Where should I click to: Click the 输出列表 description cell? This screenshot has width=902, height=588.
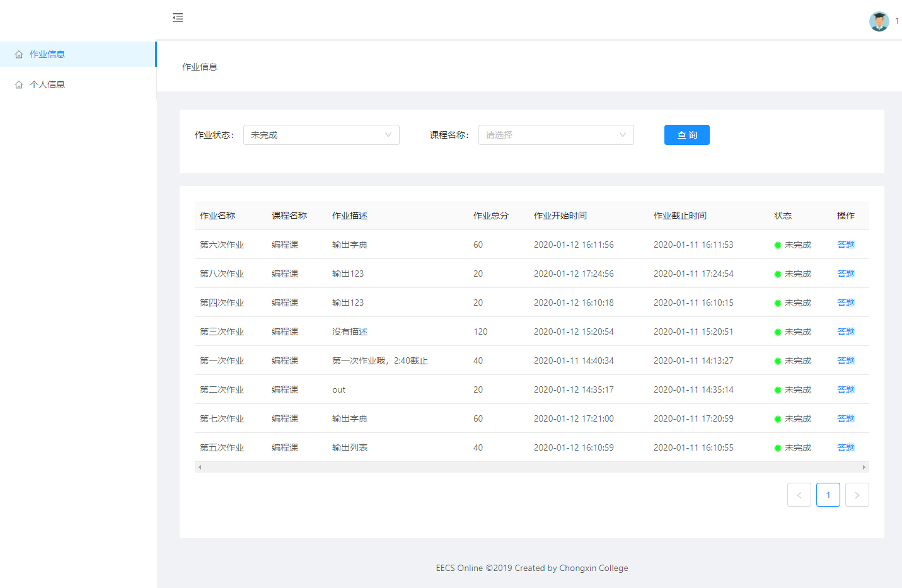coord(350,447)
